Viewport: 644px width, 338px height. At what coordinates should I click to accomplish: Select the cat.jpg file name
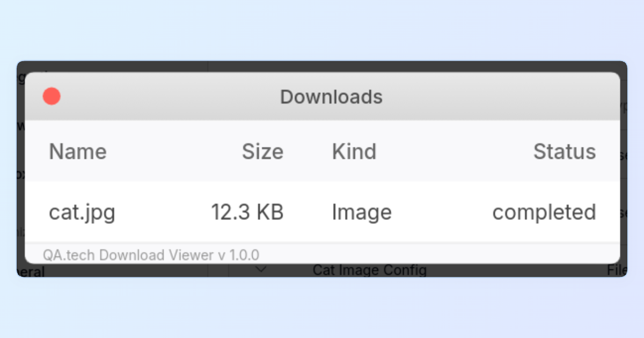(x=82, y=212)
